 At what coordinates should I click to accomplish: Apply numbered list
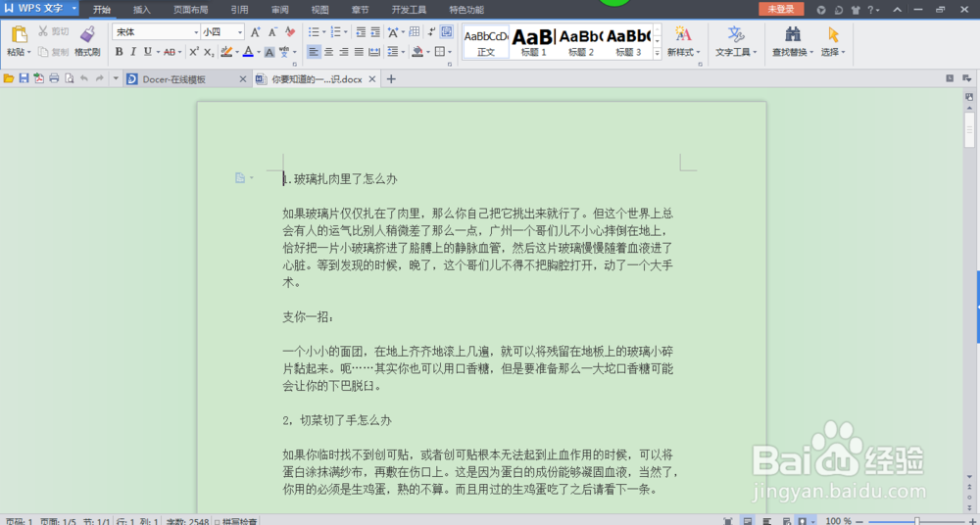[335, 32]
